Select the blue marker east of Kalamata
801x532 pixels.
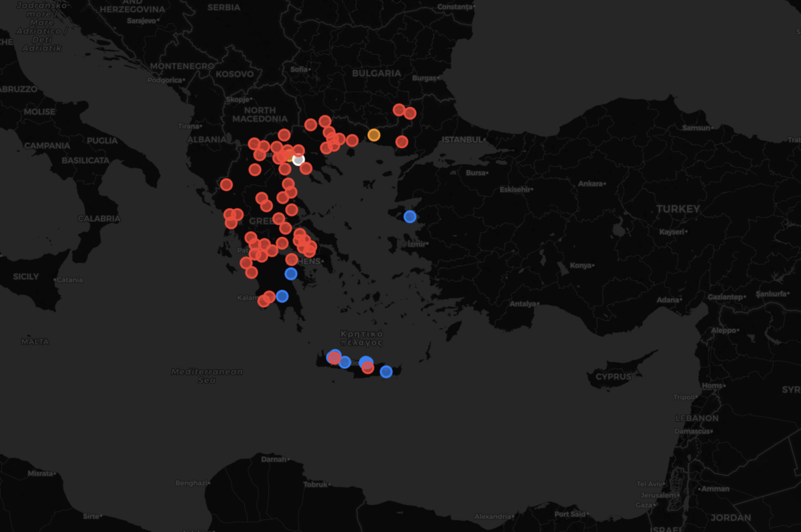coord(282,296)
